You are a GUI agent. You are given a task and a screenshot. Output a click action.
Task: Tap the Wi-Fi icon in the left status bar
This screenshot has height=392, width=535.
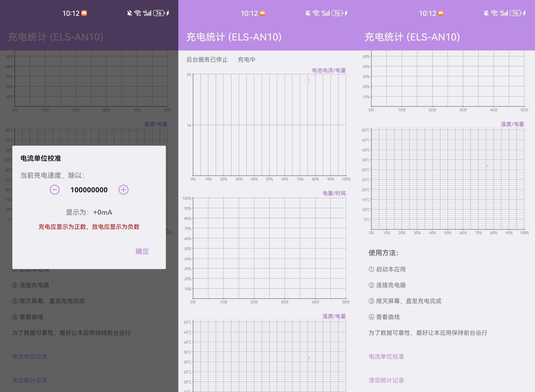pyautogui.click(x=138, y=13)
